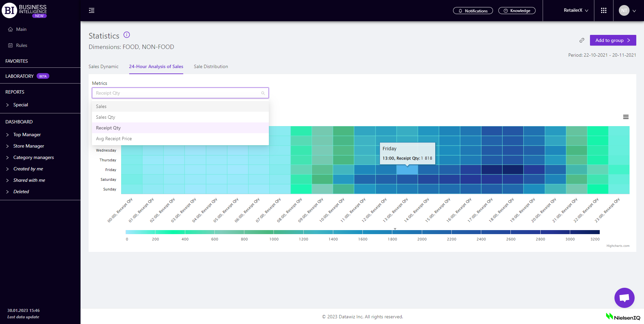This screenshot has height=324, width=644.
Task: Collapse the sidebar with the hamburger icon
Action: pos(92,11)
